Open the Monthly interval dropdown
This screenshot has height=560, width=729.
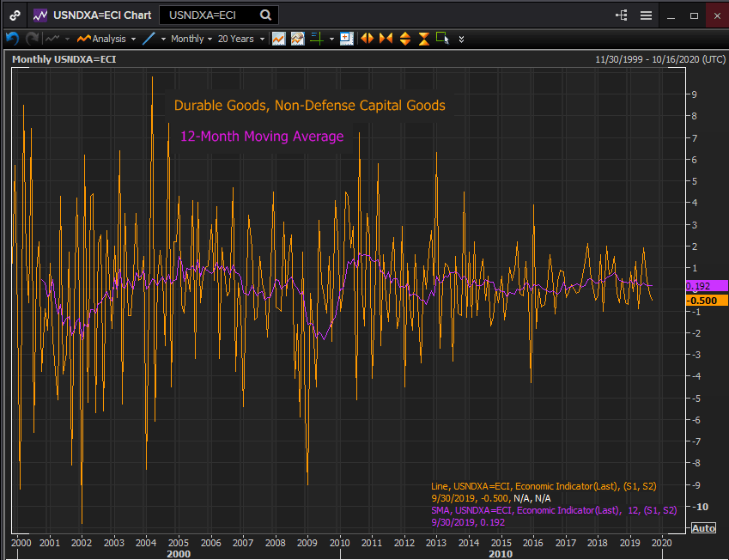[x=191, y=39]
